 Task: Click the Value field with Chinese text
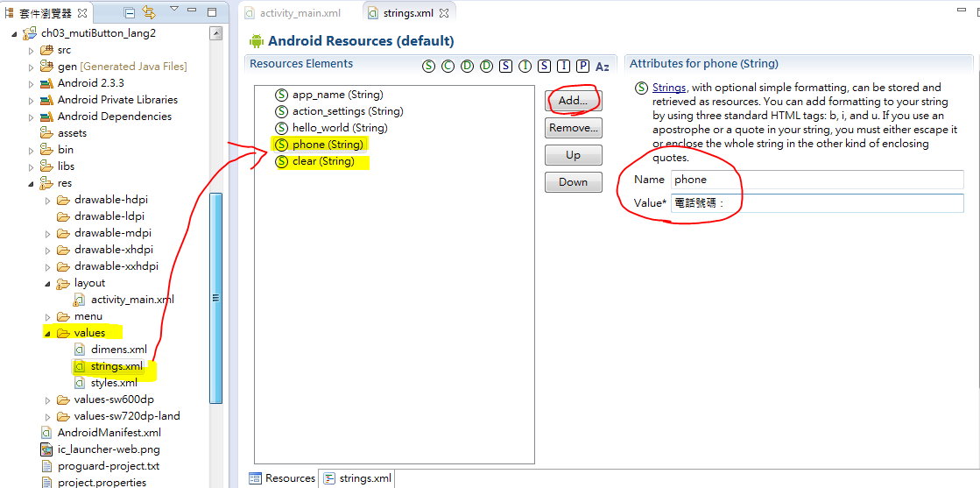(817, 203)
